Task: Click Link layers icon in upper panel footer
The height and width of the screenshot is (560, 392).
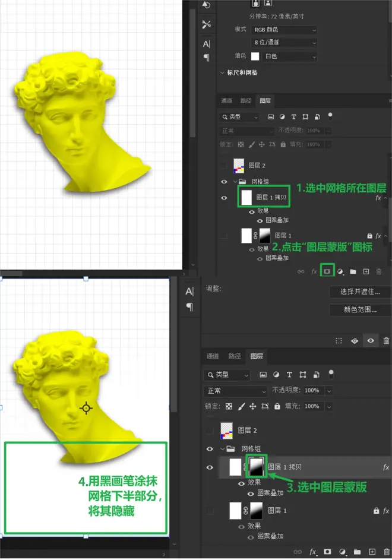Action: pyautogui.click(x=301, y=272)
